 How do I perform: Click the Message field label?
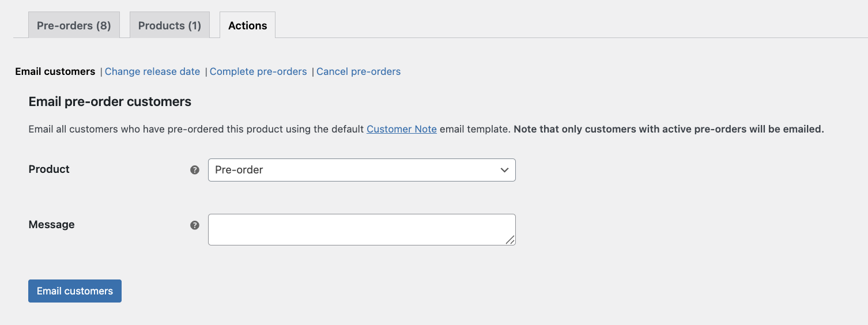51,224
